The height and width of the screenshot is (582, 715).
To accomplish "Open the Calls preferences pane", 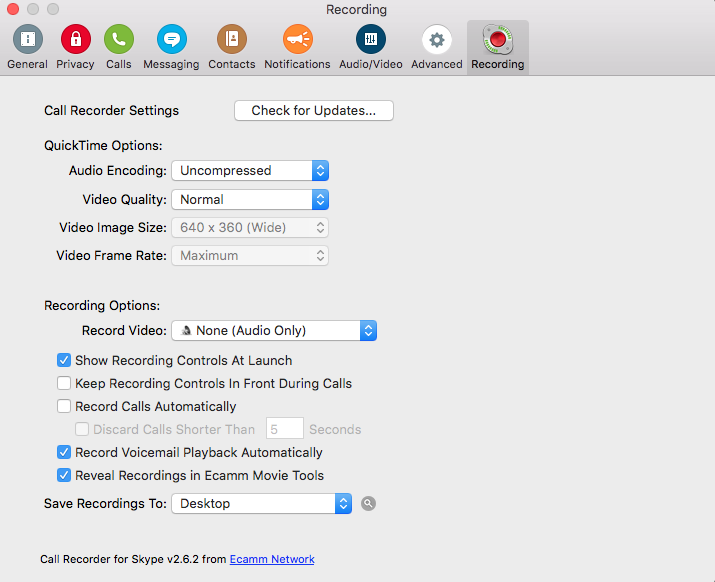I will pos(119,47).
